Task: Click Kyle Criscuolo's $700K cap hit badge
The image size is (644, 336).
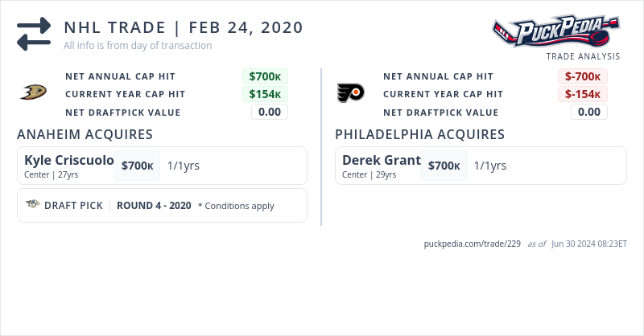Action: (x=138, y=166)
